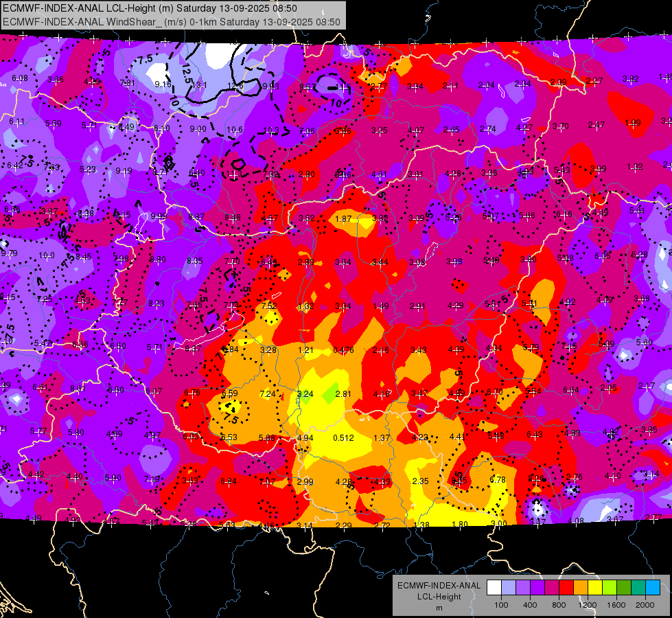Click the 400 legend tick label
The image size is (672, 618).
tap(530, 605)
